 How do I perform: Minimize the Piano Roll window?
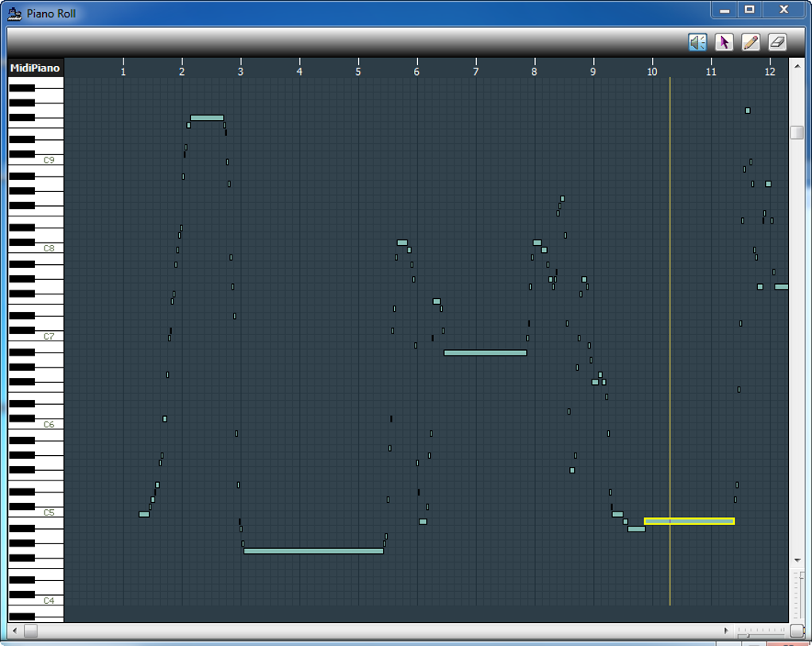724,10
